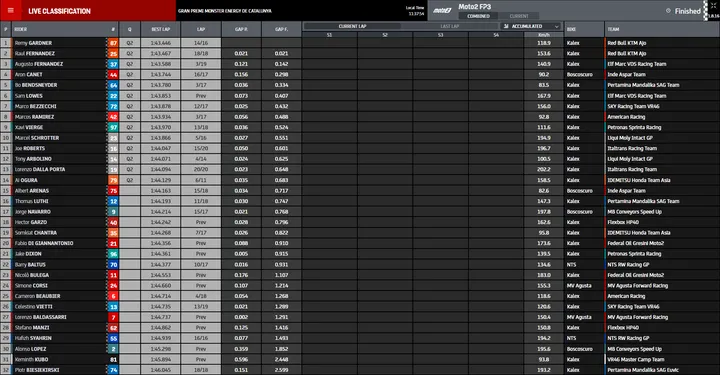Click gap to first value 2.599

point(281,370)
